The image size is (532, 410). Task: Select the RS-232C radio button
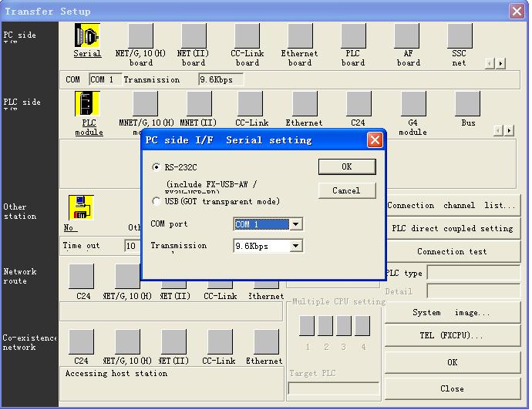(157, 167)
